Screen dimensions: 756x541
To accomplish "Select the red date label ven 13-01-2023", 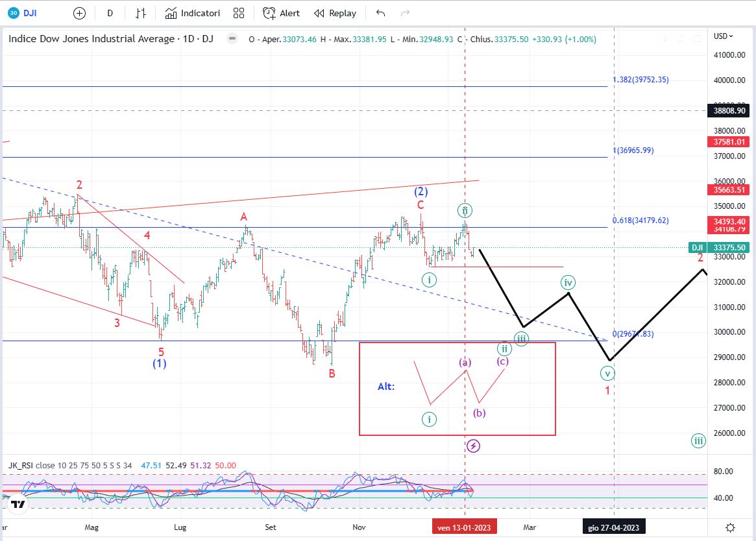I will (x=464, y=527).
